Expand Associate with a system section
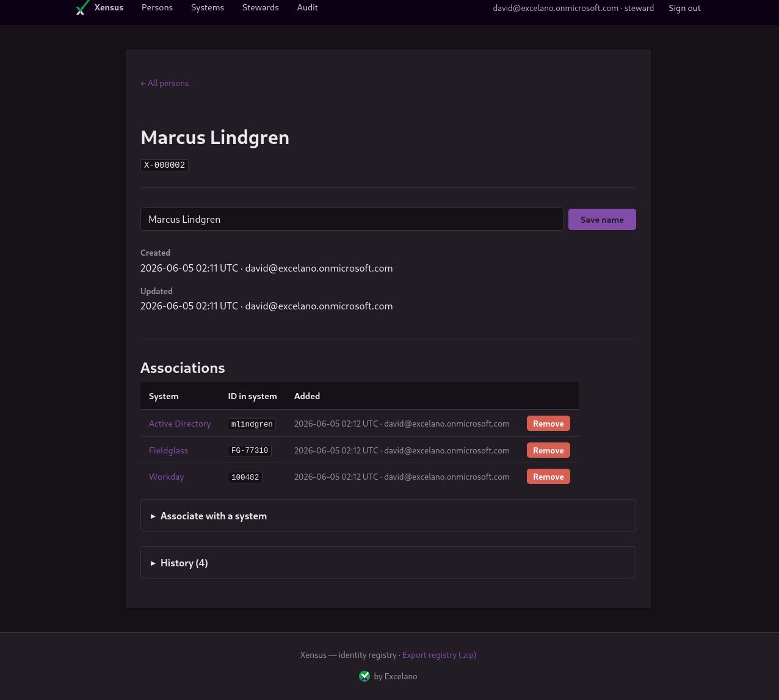 pos(388,516)
